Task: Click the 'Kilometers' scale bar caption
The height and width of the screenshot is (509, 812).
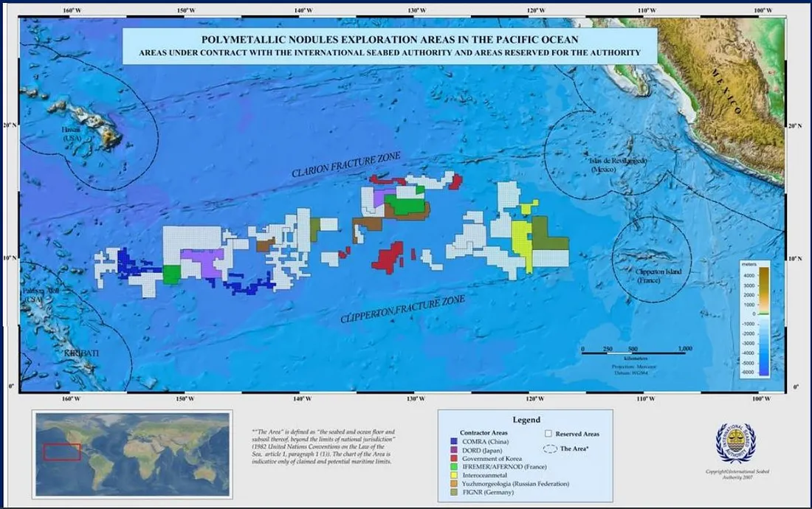Action: coord(636,359)
